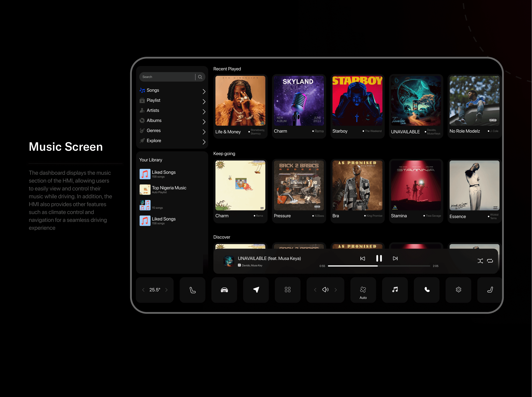Click the Genres guitar icon
The image size is (532, 397).
142,131
